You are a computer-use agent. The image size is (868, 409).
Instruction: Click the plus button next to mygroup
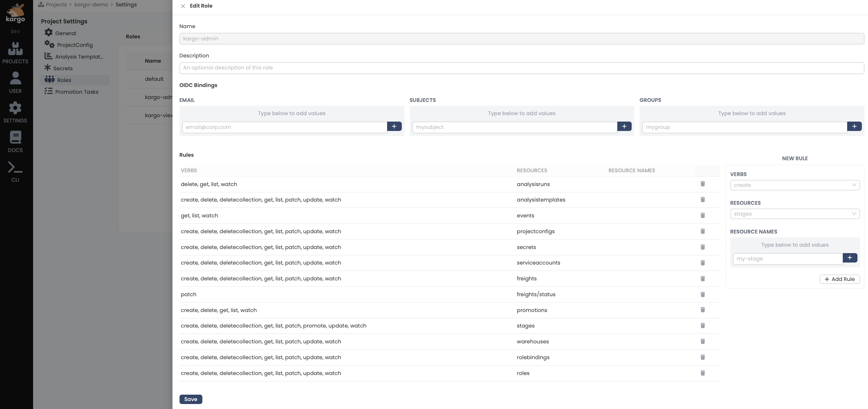[854, 127]
